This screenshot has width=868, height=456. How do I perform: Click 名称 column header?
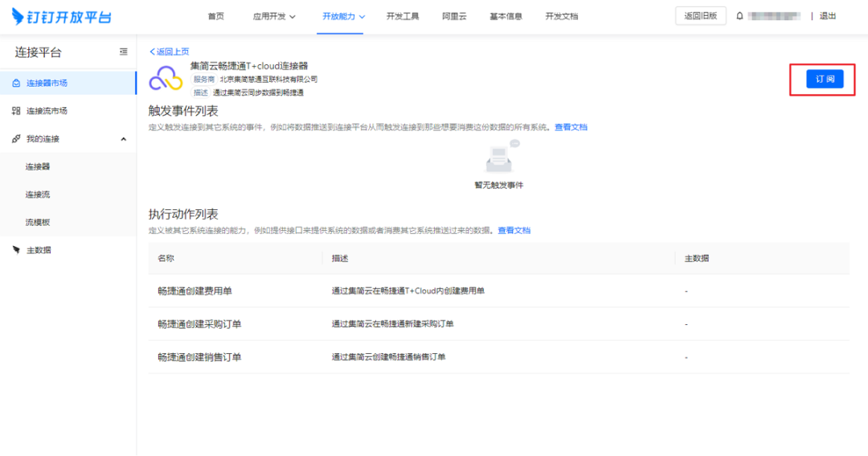coord(166,258)
